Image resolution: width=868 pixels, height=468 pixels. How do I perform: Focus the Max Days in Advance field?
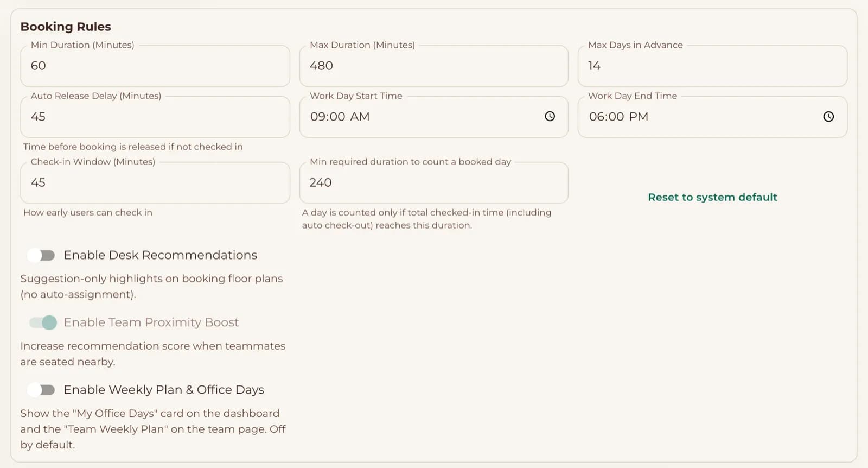click(x=712, y=66)
